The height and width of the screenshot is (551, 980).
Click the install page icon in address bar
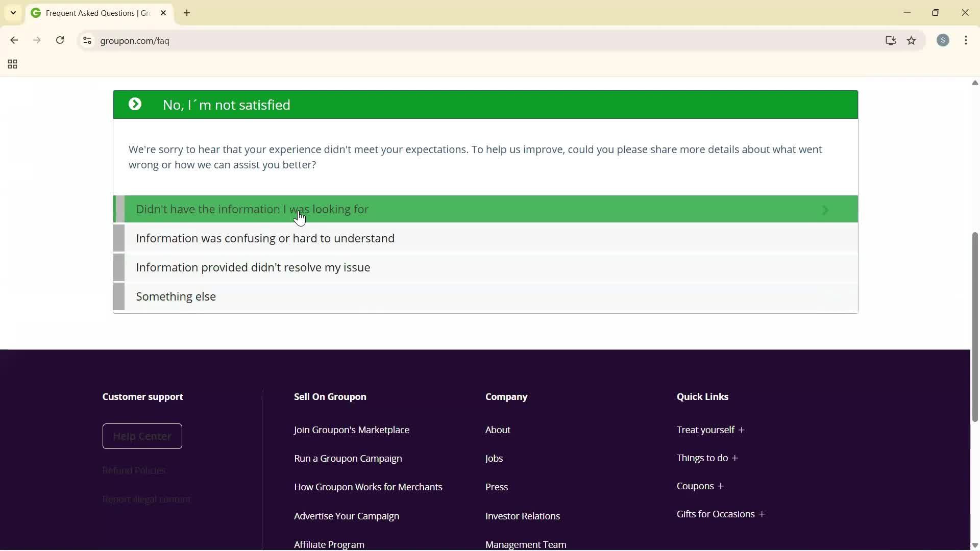891,41
